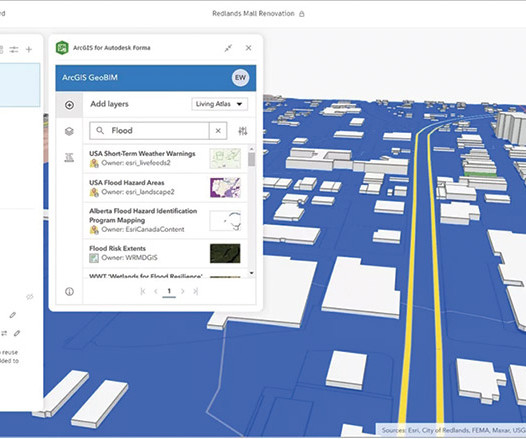Go to next results page
The height and width of the screenshot is (439, 526).
(182, 291)
